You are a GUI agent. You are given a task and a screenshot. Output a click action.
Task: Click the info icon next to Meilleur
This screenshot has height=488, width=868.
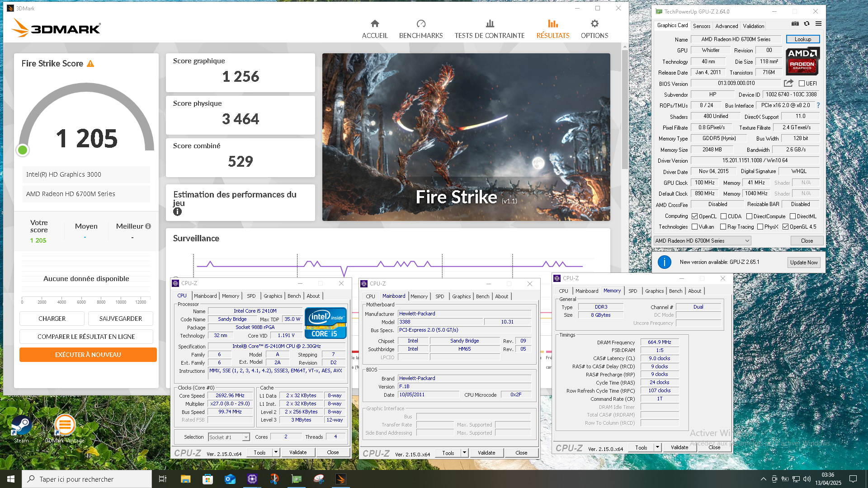click(148, 226)
